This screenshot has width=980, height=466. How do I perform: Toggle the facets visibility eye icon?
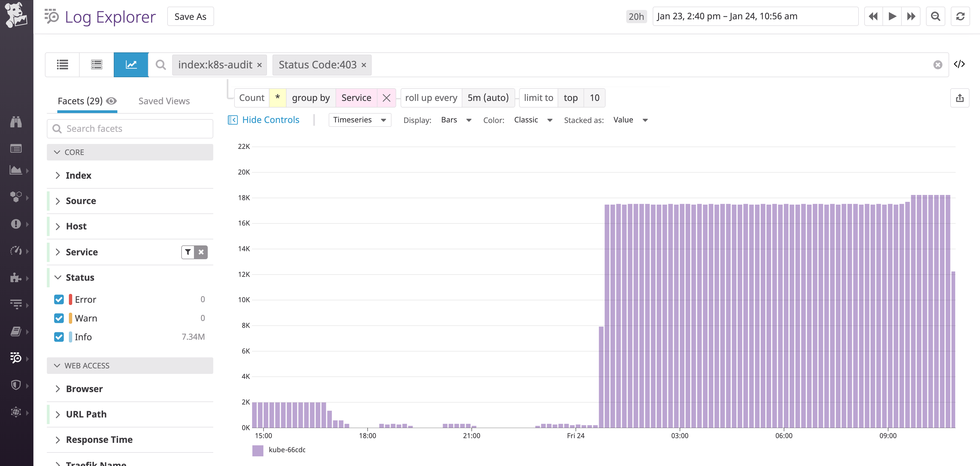(112, 101)
